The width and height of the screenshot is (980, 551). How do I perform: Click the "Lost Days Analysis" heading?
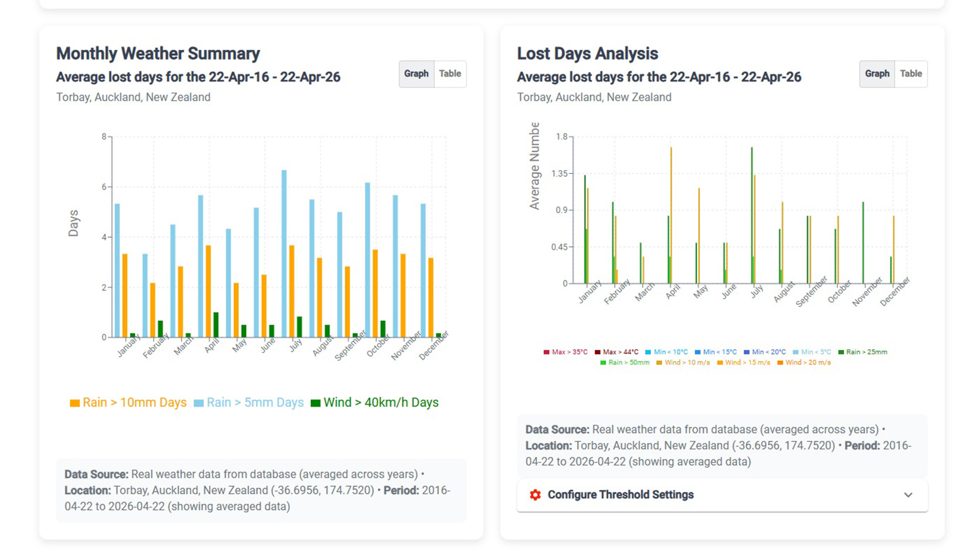click(587, 54)
